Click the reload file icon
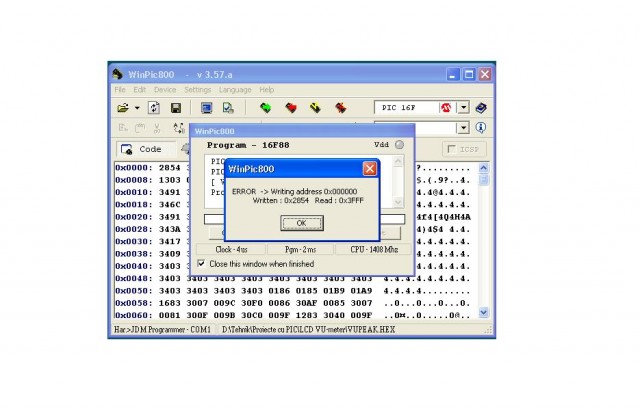 154,108
